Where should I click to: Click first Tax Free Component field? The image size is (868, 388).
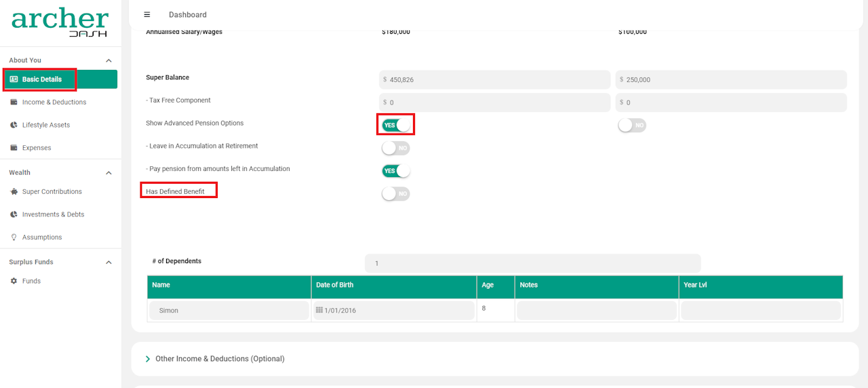point(495,102)
